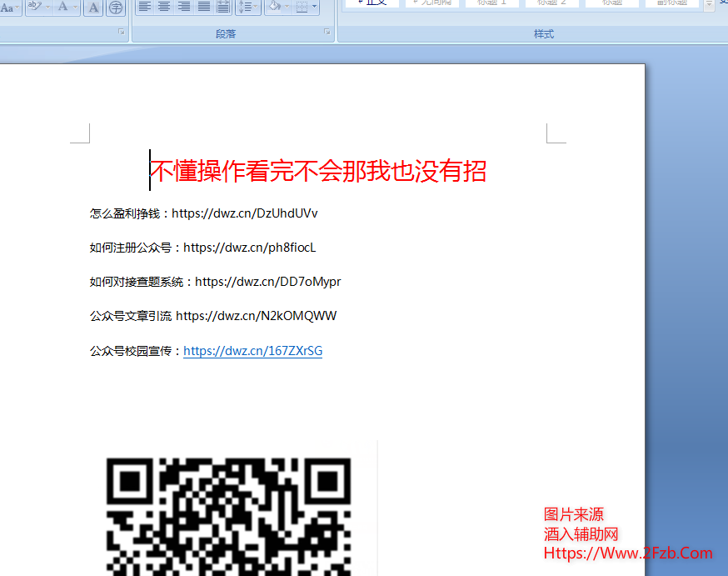Image resolution: width=728 pixels, height=576 pixels.
Task: Click the 公众号校园宣传 label text
Action: [131, 351]
